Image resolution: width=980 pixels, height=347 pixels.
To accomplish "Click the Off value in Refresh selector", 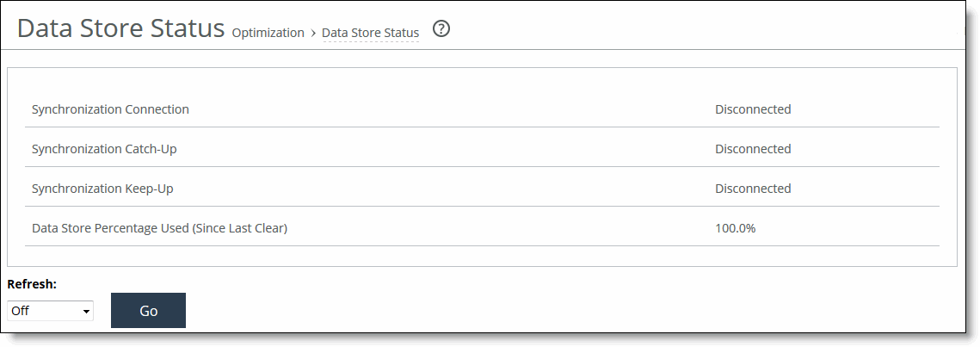I will click(x=20, y=311).
